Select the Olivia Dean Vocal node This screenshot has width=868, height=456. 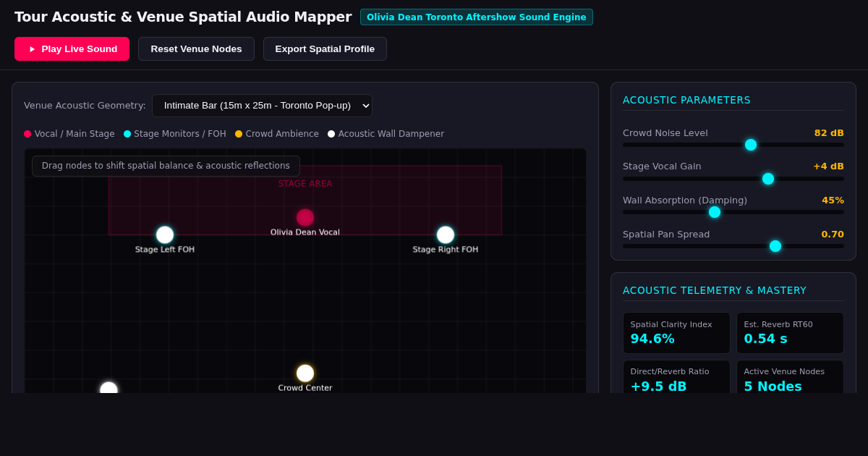(x=305, y=217)
